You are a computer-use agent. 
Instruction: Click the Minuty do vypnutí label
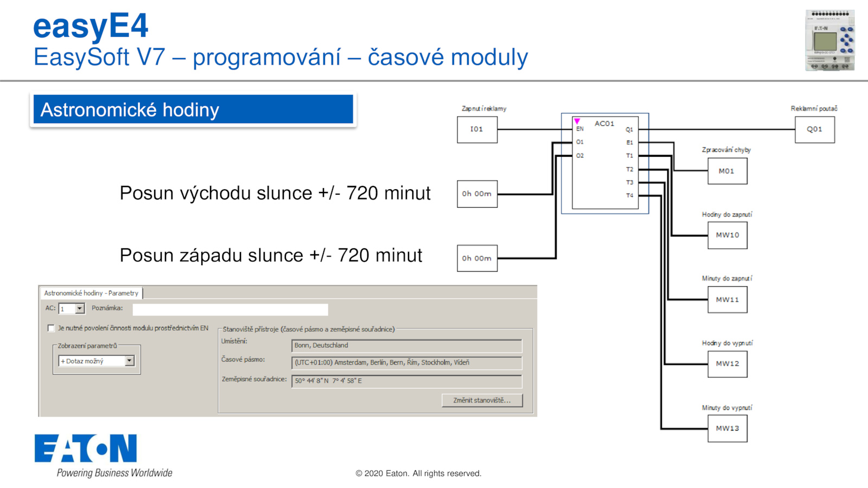[727, 407]
